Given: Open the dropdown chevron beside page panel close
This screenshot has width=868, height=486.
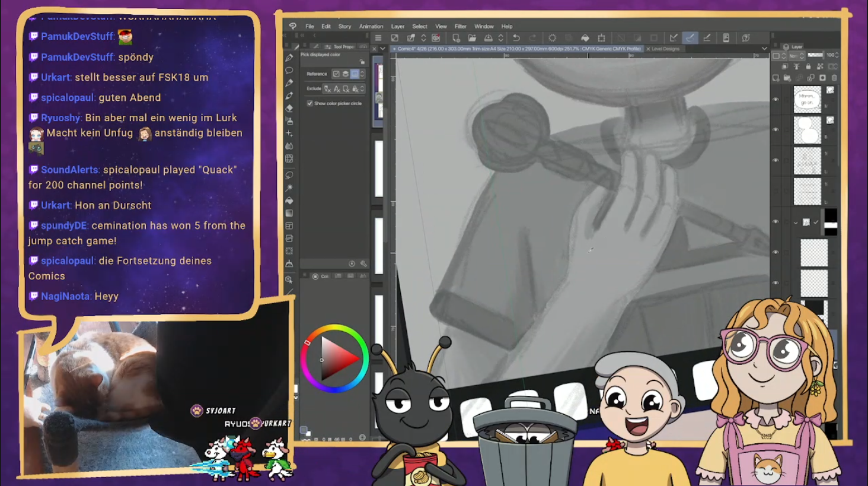Looking at the screenshot, I should point(382,49).
